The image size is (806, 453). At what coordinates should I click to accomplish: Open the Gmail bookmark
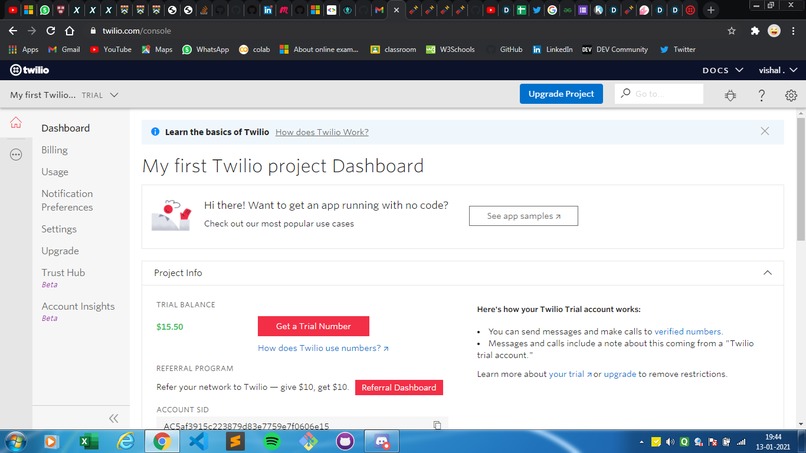pyautogui.click(x=64, y=49)
